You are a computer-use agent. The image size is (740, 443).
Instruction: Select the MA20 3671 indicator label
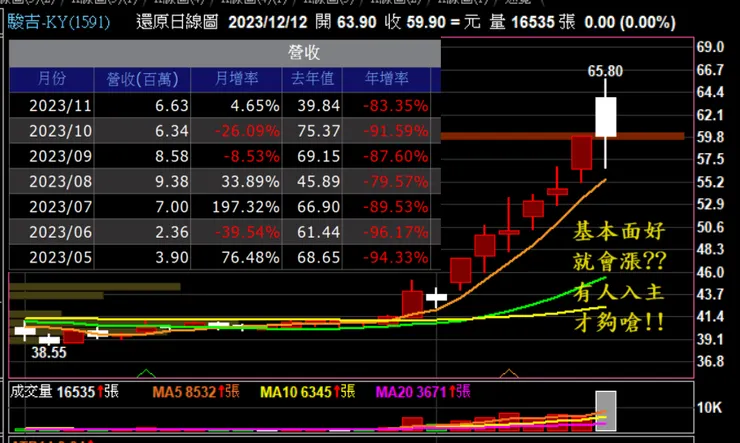(x=423, y=392)
